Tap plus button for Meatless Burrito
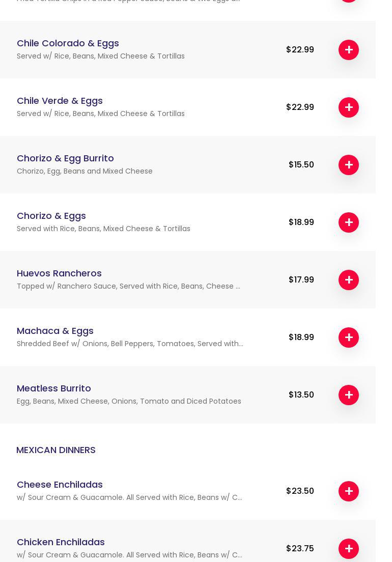Viewport: 392px width, 562px height. (x=349, y=395)
